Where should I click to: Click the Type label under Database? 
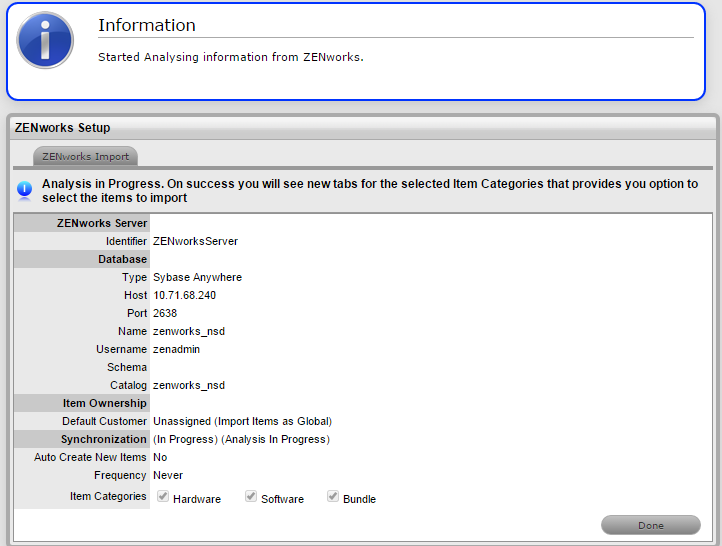point(134,277)
